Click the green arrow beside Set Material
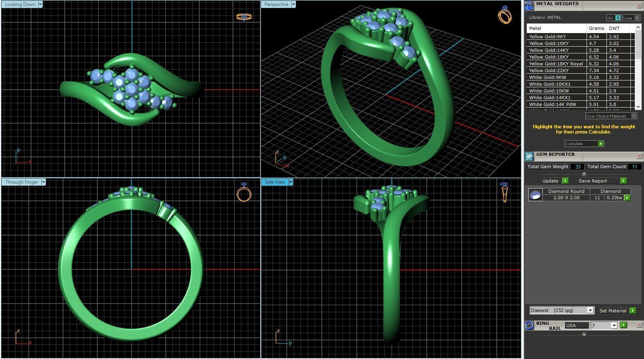Viewport: 644px width, 359px height. [632, 310]
